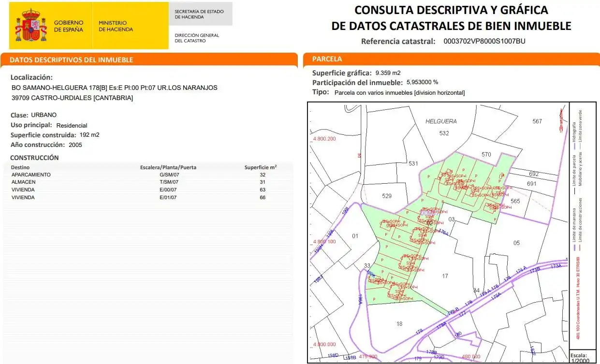Screen dimensions: 600x364
Task: Click the surface value 31
Action: (x=263, y=182)
